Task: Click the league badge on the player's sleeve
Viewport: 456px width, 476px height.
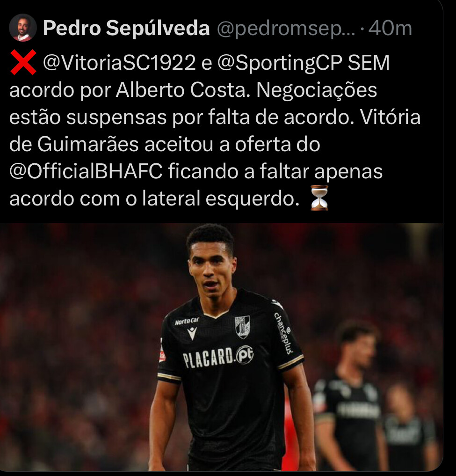Action: (x=162, y=354)
